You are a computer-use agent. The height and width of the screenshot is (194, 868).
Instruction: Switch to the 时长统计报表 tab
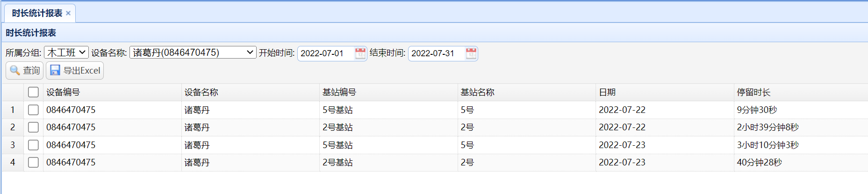point(37,13)
